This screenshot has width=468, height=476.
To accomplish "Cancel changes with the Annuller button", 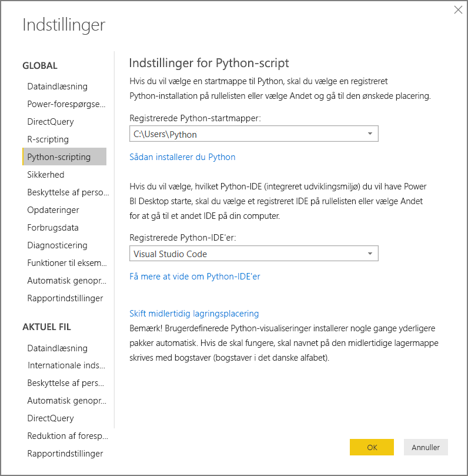I will 425,447.
